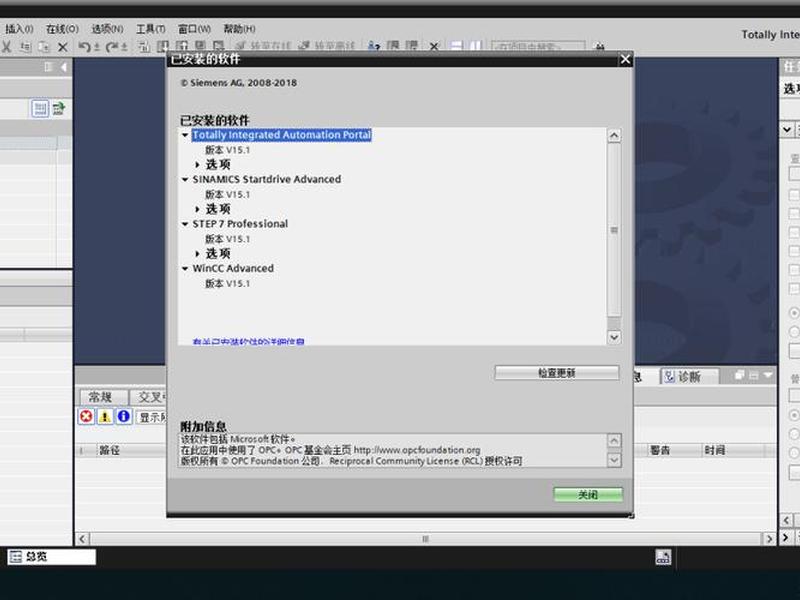The image size is (800, 600).
Task: Click the inspector window minimize icon
Action: pyautogui.click(x=754, y=376)
